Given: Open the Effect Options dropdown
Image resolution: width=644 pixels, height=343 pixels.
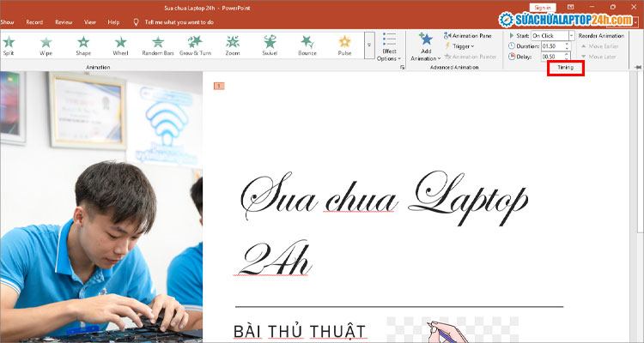Looking at the screenshot, I should [x=388, y=47].
